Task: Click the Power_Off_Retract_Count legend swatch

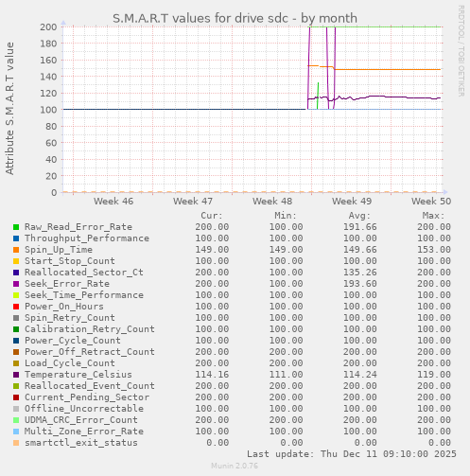Action: (16, 352)
